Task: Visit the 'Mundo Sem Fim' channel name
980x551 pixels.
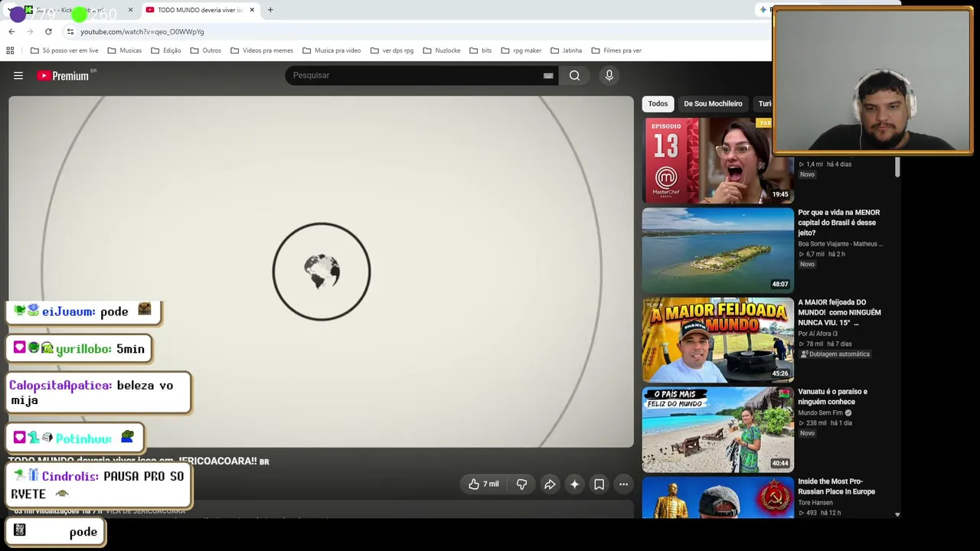Action: [821, 413]
